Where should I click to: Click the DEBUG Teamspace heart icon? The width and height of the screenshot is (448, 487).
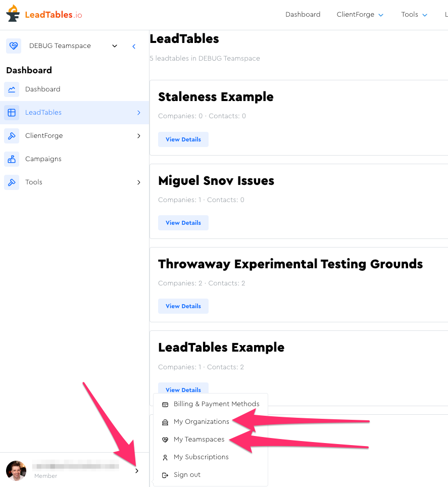(14, 46)
